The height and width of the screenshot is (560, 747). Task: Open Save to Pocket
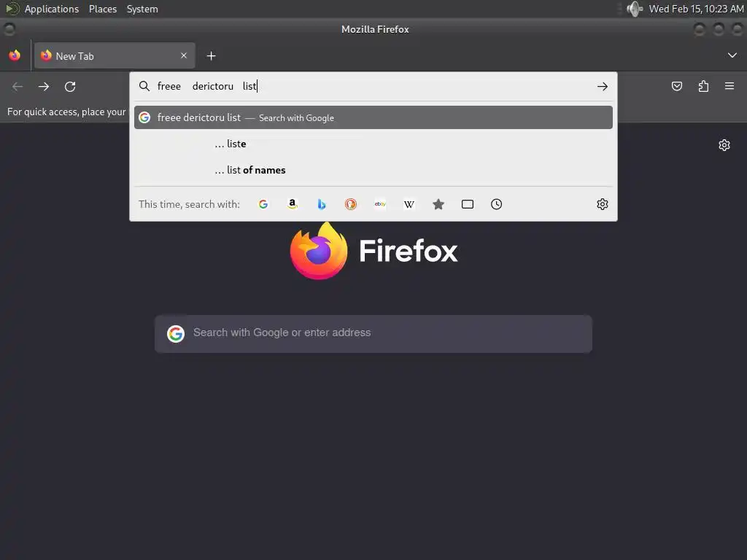point(676,86)
